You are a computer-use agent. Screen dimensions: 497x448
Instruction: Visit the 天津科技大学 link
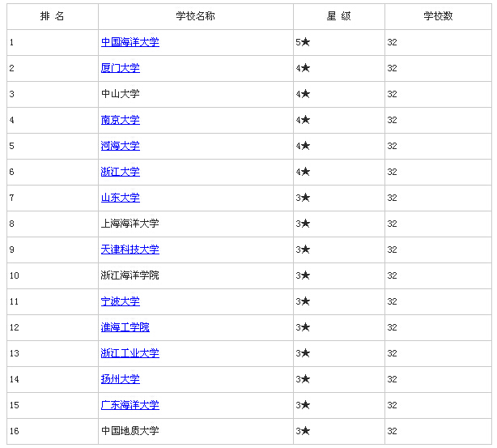point(130,250)
